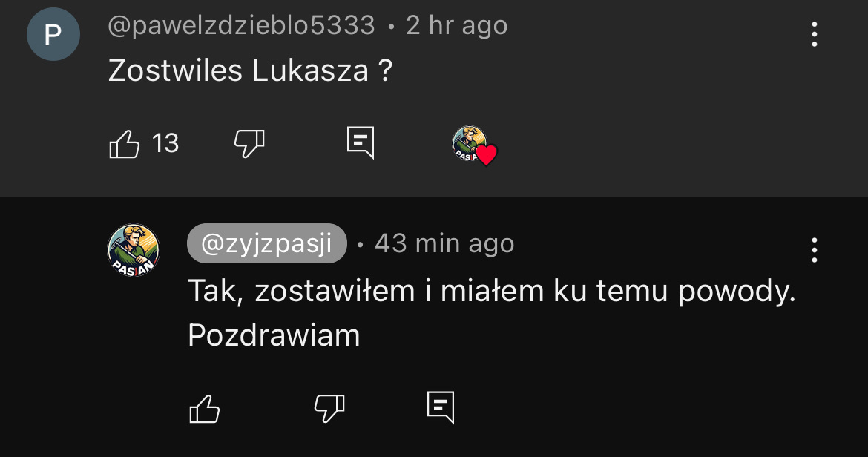
Task: Dislike the 'Zostwiles Lukasza ?' comment
Action: pyautogui.click(x=249, y=143)
